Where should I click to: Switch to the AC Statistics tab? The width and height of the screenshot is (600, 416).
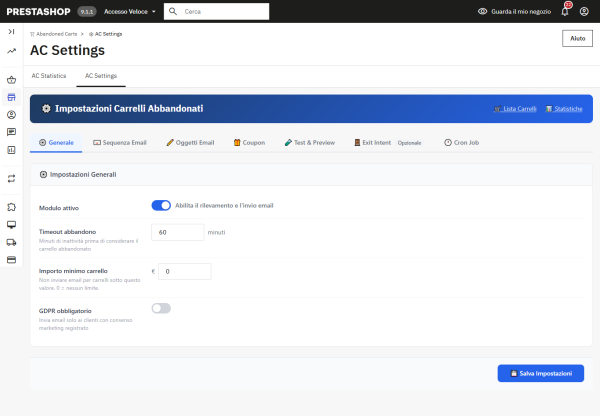tap(49, 76)
